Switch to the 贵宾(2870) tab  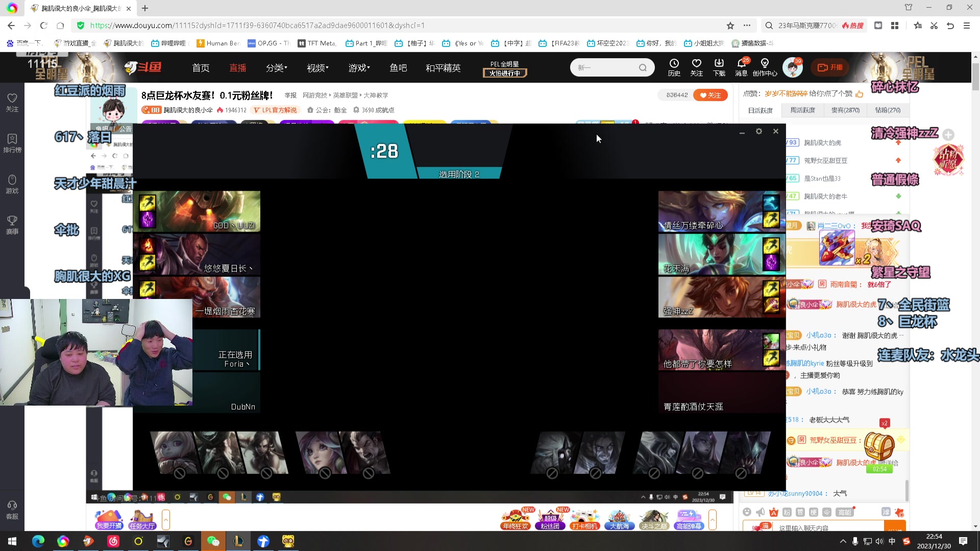[x=845, y=110]
